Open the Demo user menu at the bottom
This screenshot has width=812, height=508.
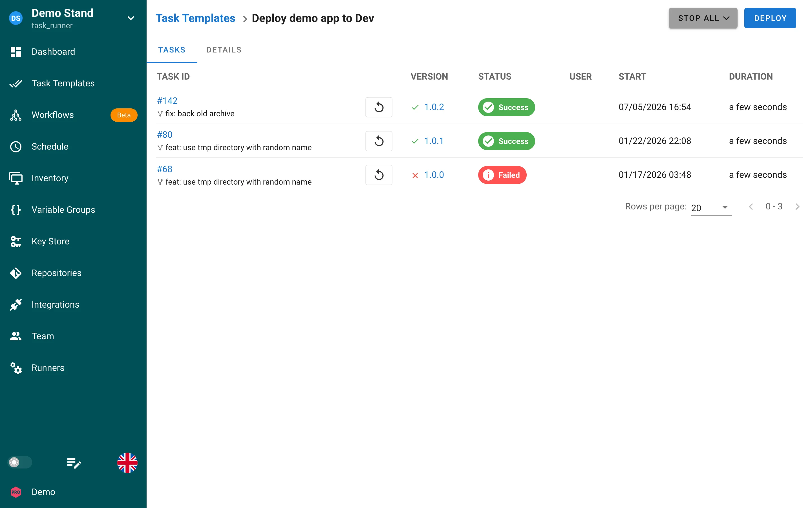(x=73, y=492)
